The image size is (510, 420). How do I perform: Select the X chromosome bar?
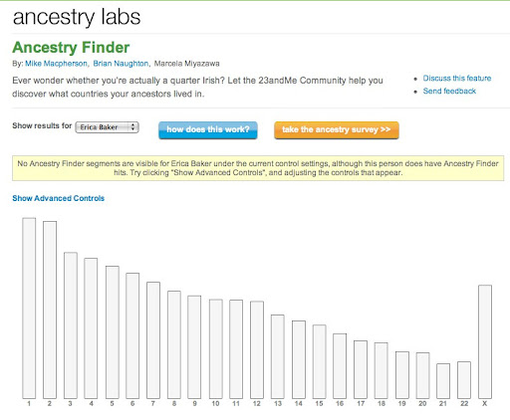pos(485,341)
